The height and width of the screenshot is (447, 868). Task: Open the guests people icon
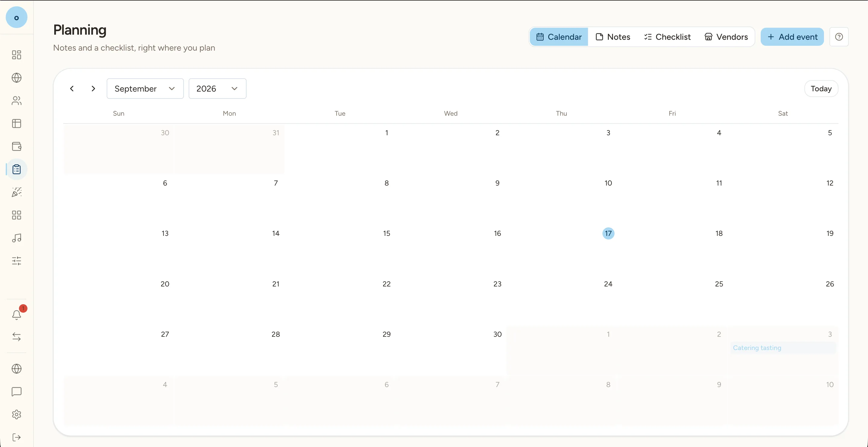[x=17, y=101]
